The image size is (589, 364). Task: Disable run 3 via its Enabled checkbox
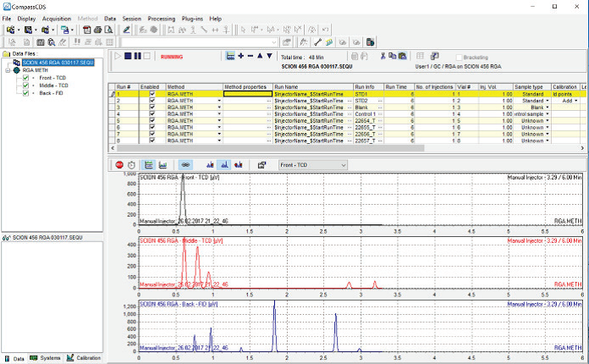pyautogui.click(x=152, y=108)
